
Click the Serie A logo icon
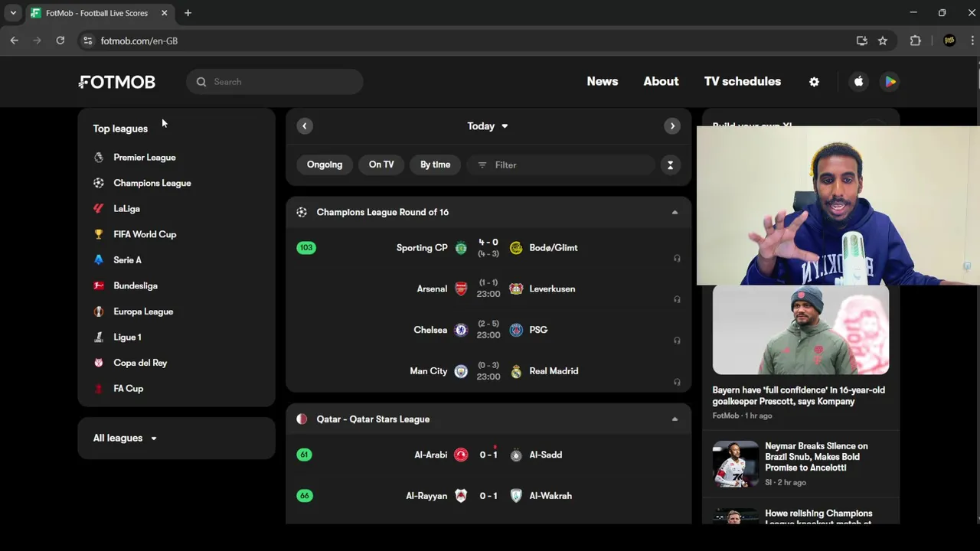click(99, 260)
